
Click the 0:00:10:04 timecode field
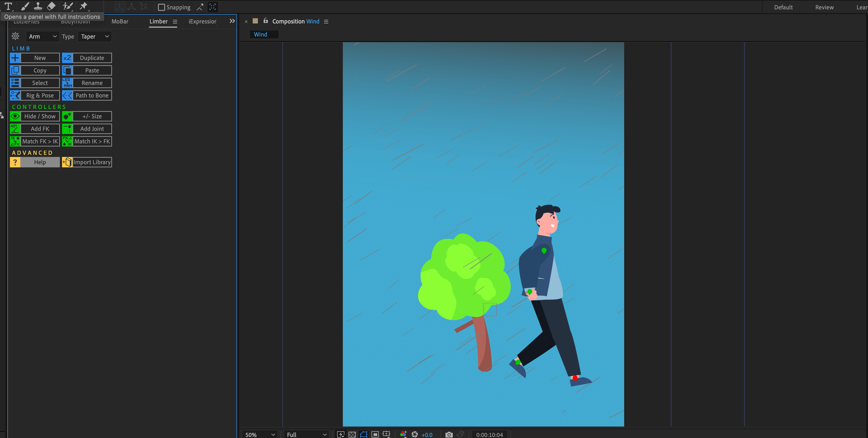coord(489,434)
